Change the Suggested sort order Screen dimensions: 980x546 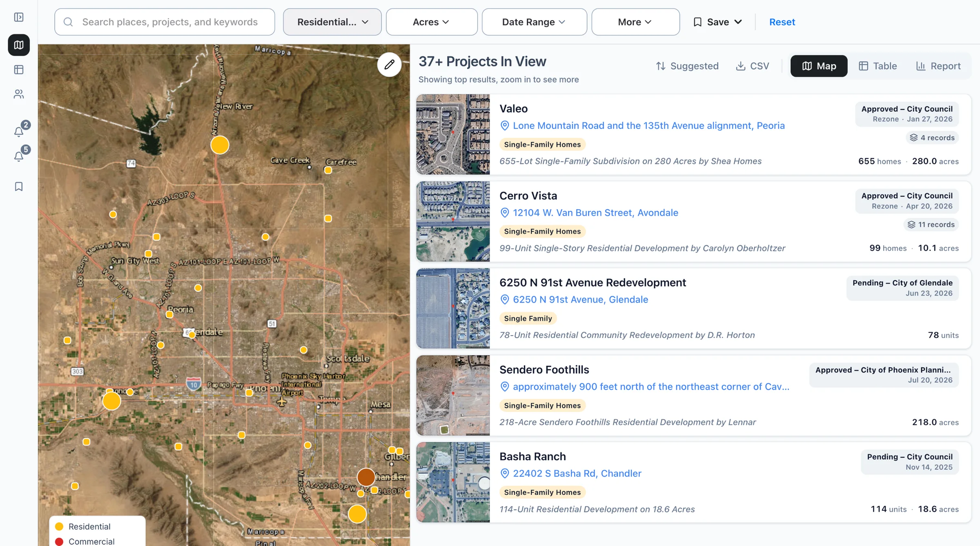(x=687, y=66)
